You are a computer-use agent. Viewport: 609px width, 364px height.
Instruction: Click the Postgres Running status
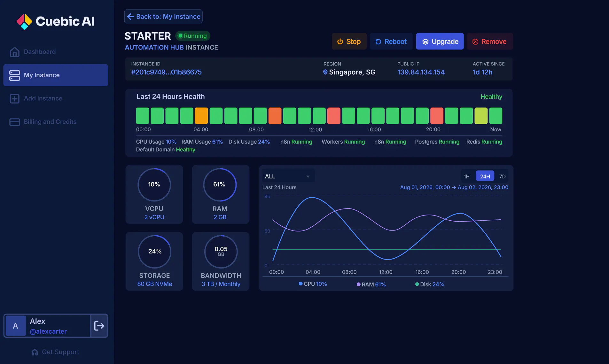[x=437, y=141]
